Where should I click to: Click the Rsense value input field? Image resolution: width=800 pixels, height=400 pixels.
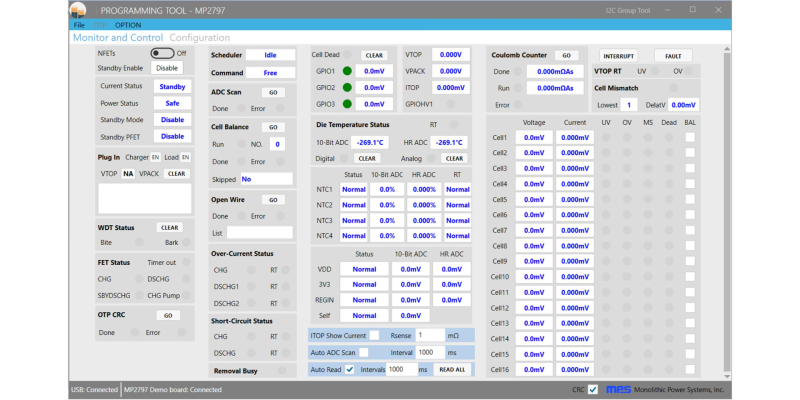(430, 335)
